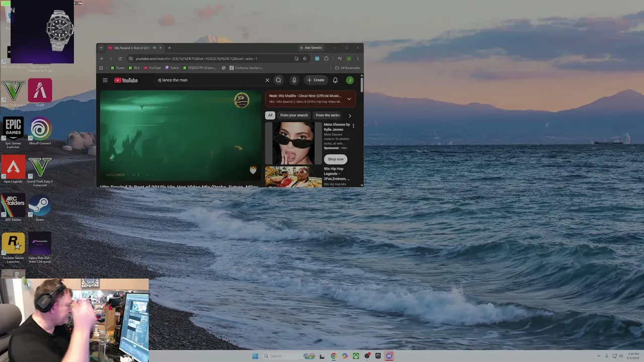Open the All Bookmarks folder
644x362 pixels.
(348, 68)
